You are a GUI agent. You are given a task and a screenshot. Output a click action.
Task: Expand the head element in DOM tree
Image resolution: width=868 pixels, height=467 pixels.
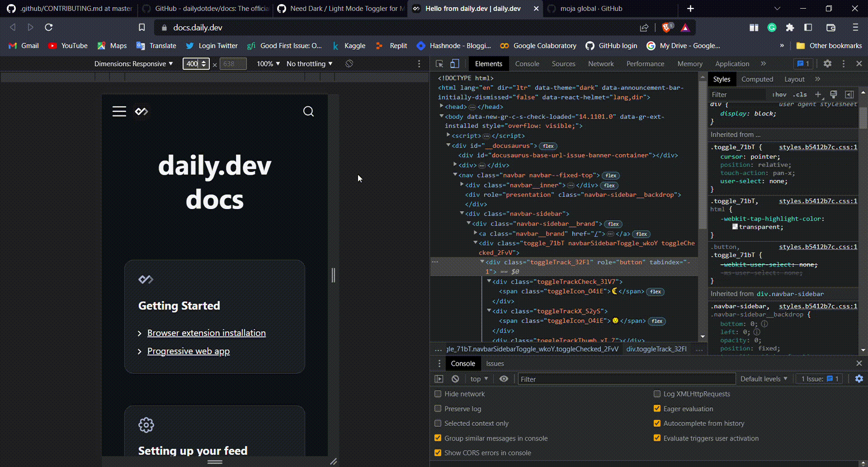[441, 106]
